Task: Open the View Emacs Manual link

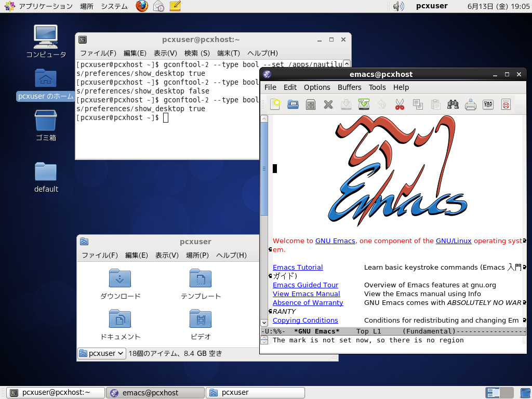Action: point(306,294)
